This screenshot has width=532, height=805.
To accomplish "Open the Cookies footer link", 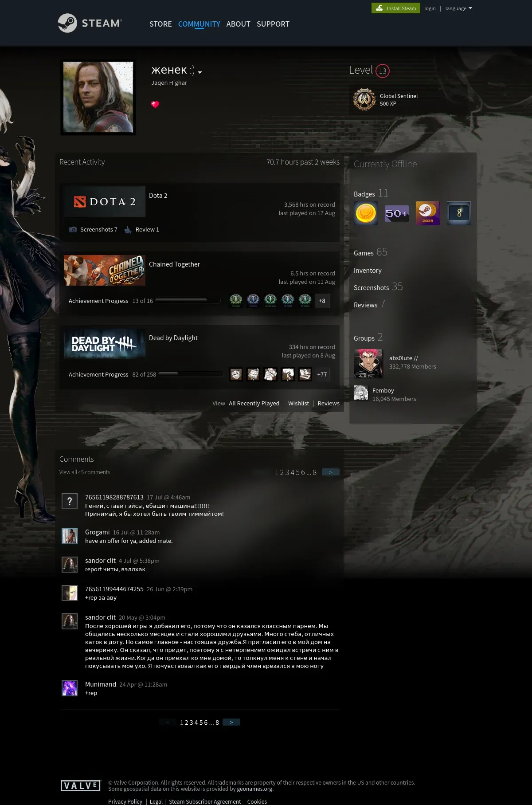I will [x=257, y=801].
